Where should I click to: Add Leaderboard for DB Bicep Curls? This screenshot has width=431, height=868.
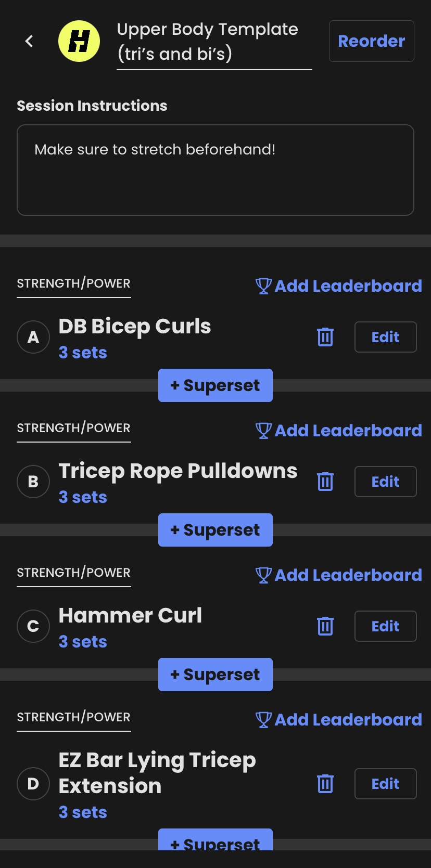click(338, 286)
